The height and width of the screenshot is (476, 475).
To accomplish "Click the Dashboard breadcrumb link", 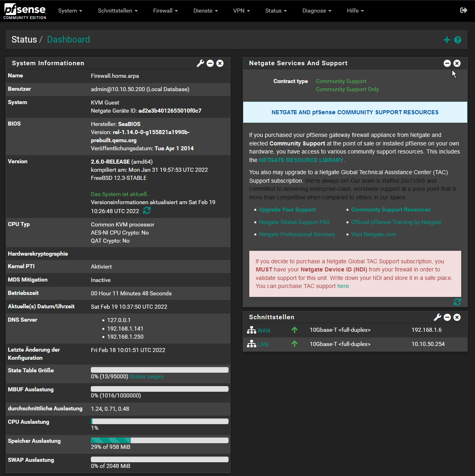I will tap(68, 39).
